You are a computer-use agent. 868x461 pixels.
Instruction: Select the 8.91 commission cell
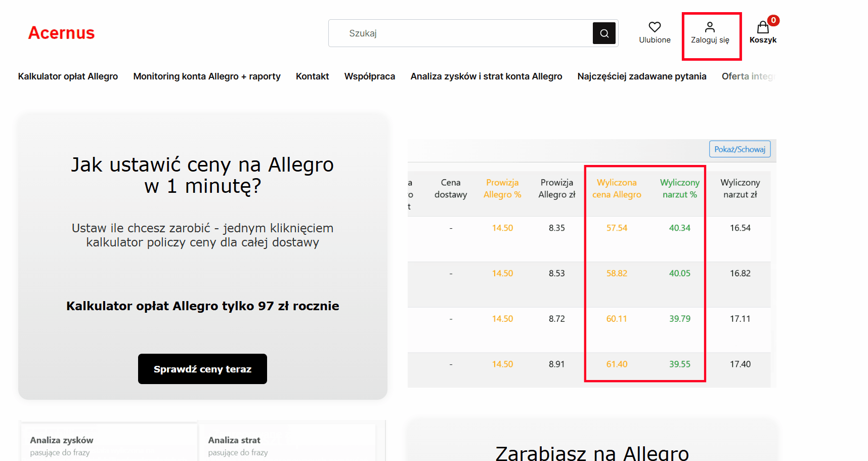click(x=557, y=364)
